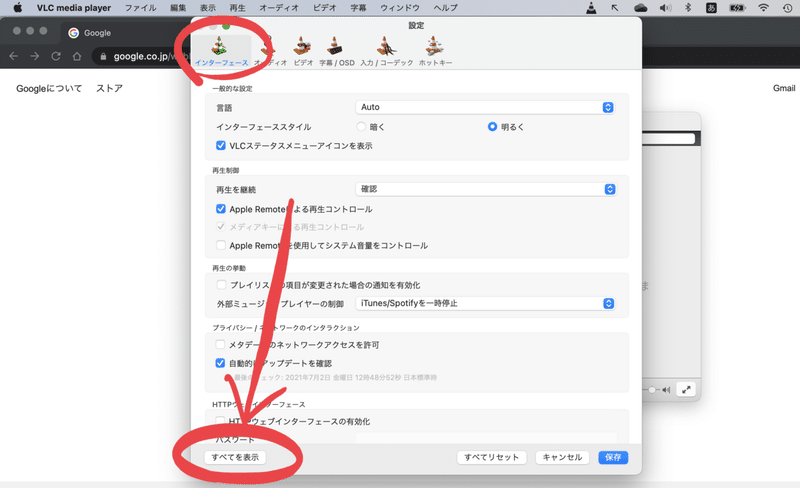Select the 暗く interface style radio
The image size is (800, 488).
pos(361,127)
